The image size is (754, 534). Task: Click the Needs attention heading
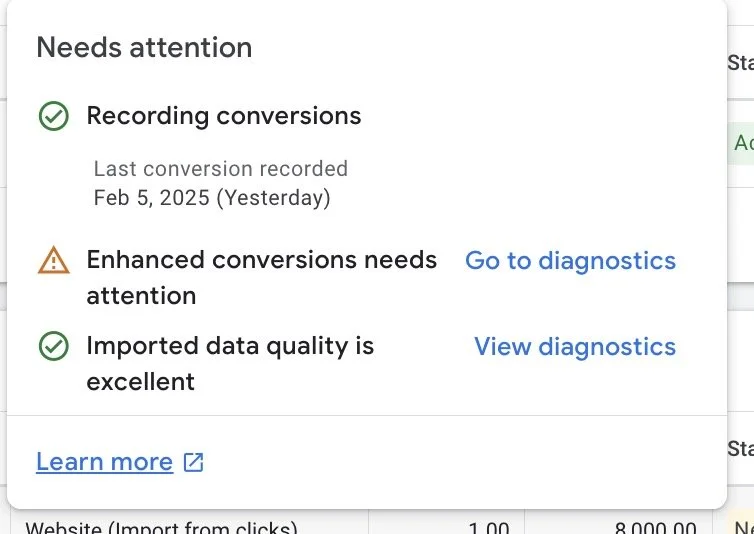pyautogui.click(x=144, y=47)
